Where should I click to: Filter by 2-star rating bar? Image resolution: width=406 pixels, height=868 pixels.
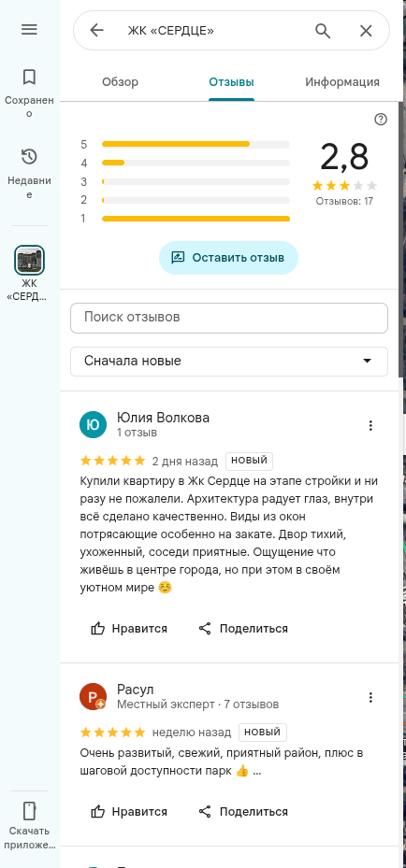[185, 200]
